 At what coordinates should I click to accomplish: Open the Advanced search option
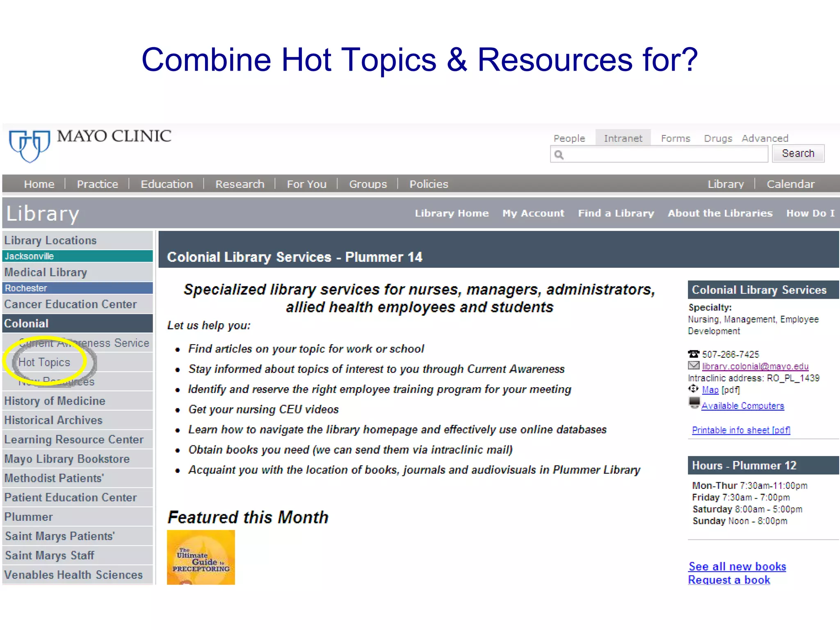(x=765, y=138)
